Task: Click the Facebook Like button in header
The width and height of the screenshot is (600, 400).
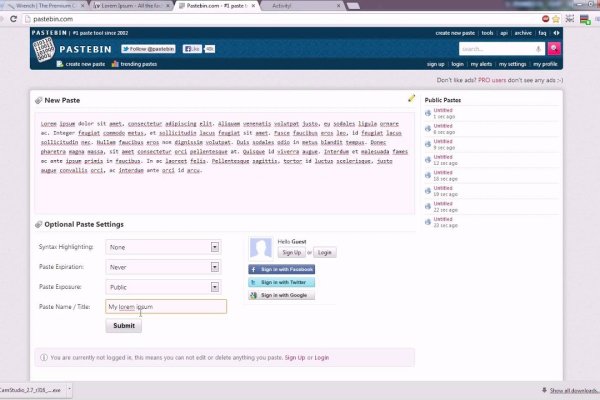Action: point(192,48)
